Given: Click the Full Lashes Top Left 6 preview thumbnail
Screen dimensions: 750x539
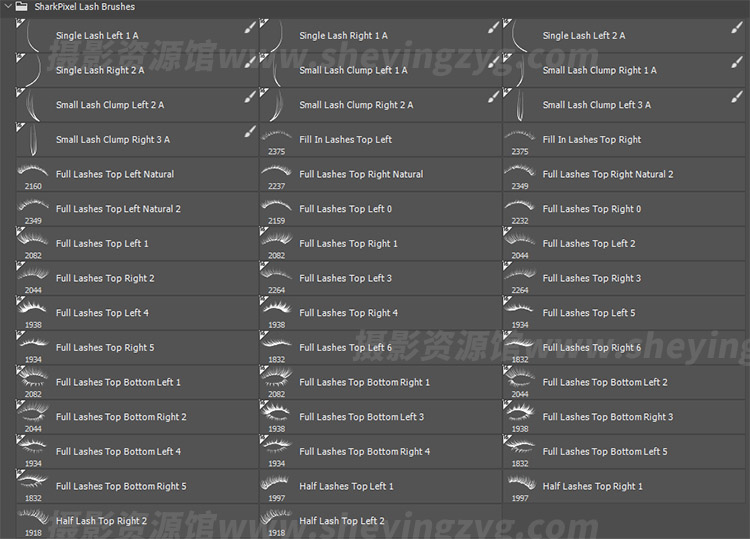Looking at the screenshot, I should [x=276, y=345].
